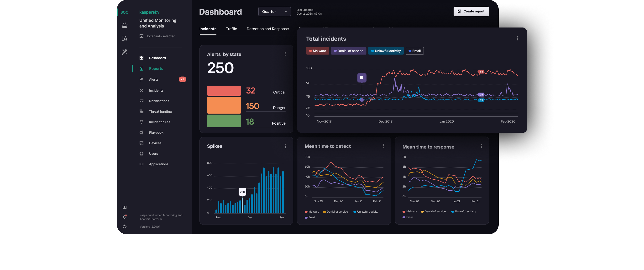
Task: Open the Playbook sidebar item
Action: point(156,132)
